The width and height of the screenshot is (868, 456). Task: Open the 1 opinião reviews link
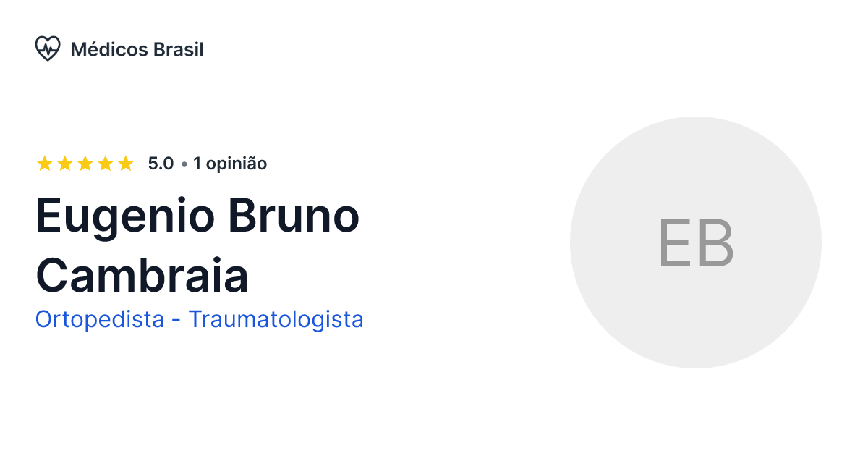pos(229,163)
